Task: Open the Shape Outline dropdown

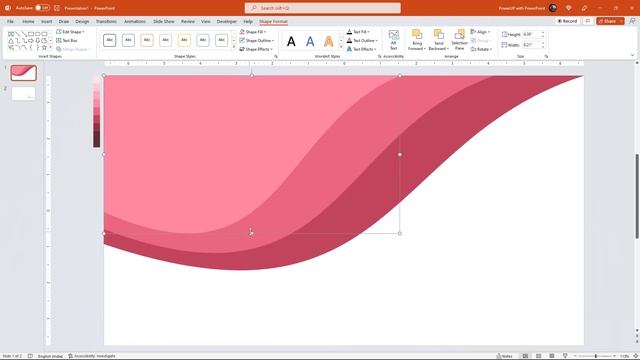Action: click(x=256, y=40)
